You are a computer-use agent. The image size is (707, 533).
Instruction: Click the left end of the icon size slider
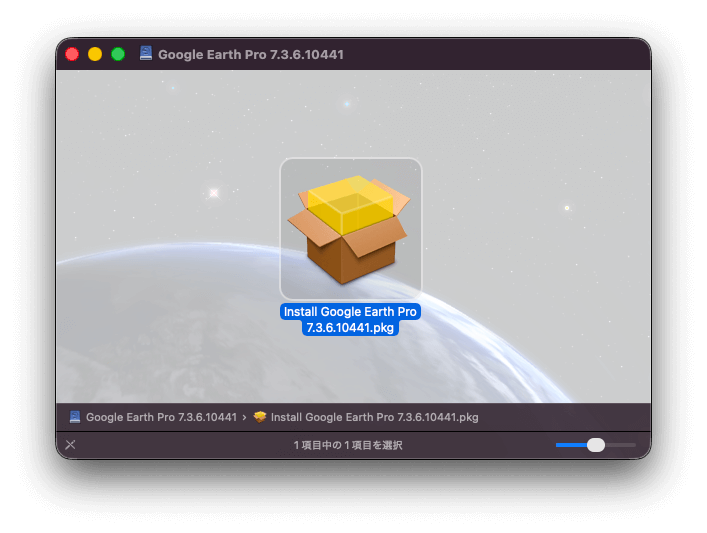coord(559,445)
